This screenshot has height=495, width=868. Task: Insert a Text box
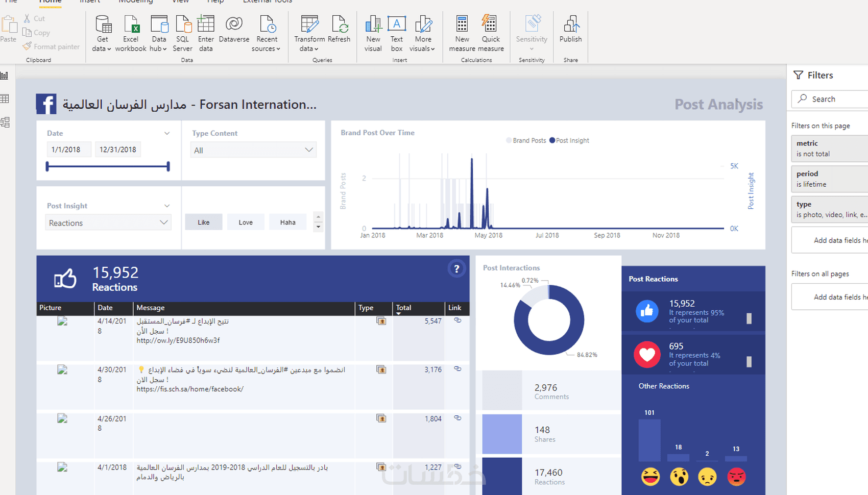pyautogui.click(x=397, y=33)
